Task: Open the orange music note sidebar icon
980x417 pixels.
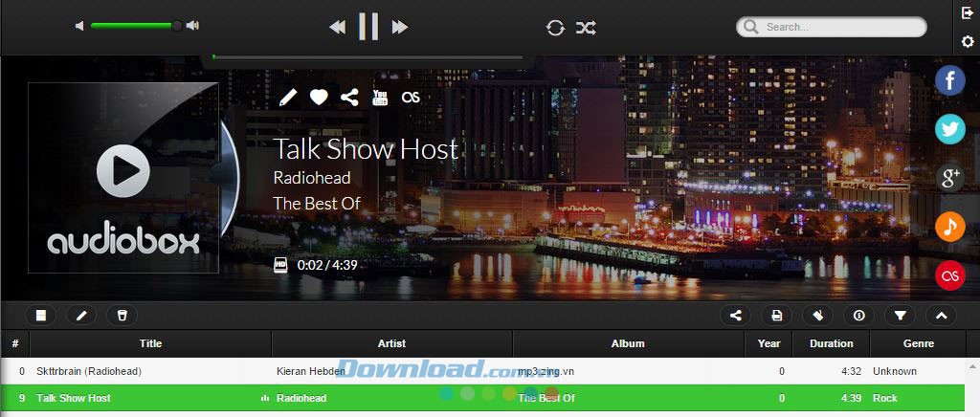Action: coord(950,227)
